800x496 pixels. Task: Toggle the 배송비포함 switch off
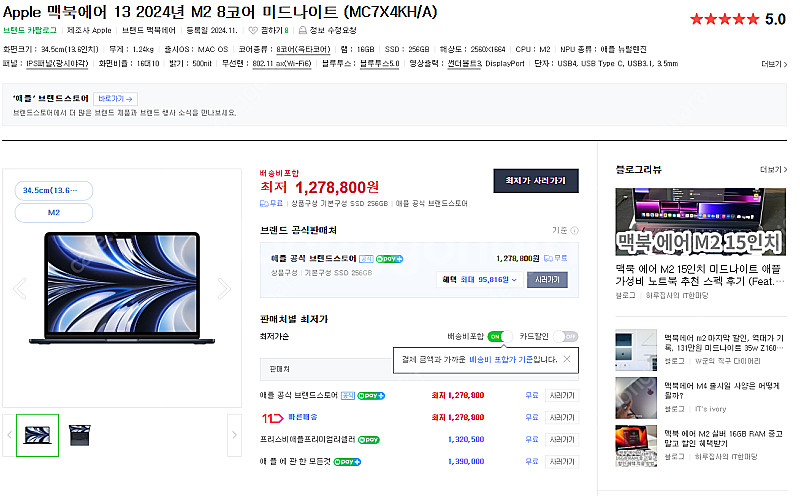500,337
